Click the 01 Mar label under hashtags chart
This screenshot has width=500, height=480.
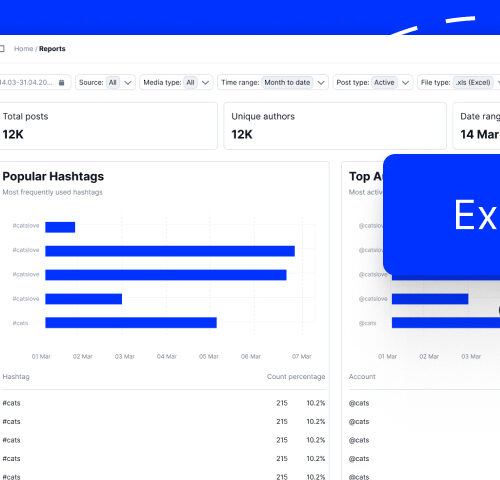[41, 356]
